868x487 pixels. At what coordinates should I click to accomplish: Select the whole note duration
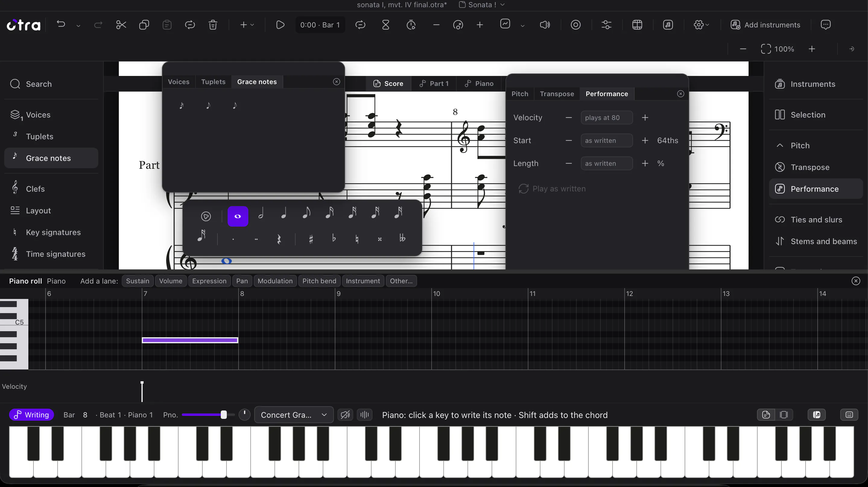point(238,216)
